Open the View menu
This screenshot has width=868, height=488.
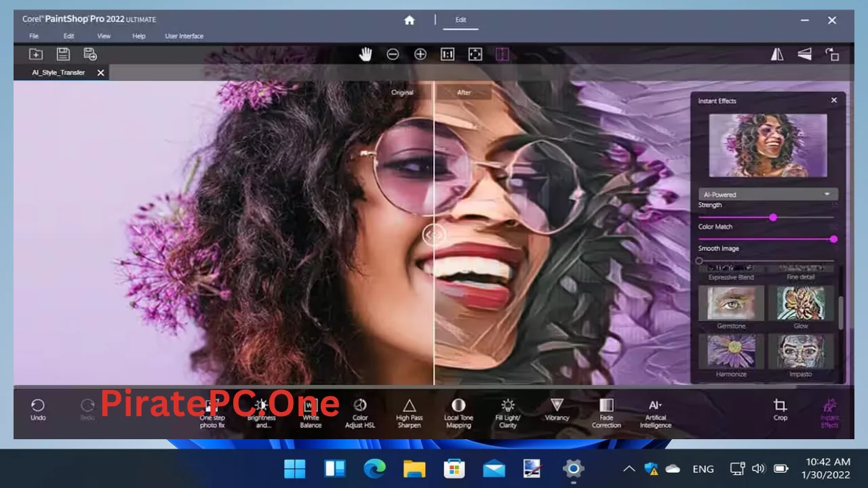pyautogui.click(x=104, y=36)
